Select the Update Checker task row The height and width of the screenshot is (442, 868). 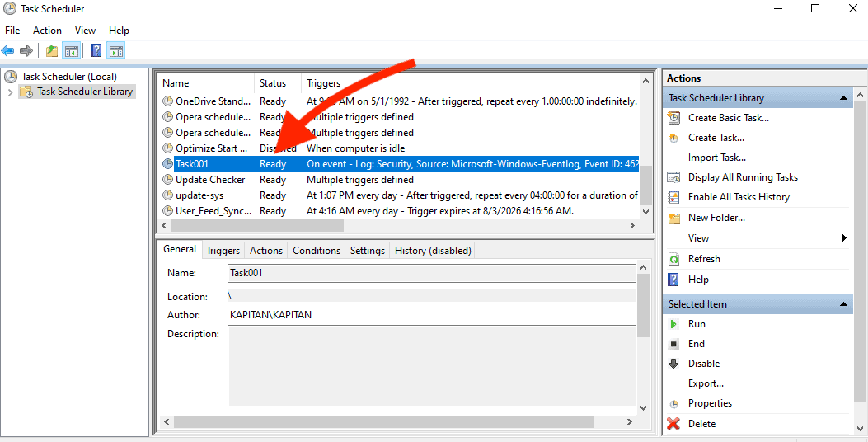click(210, 180)
